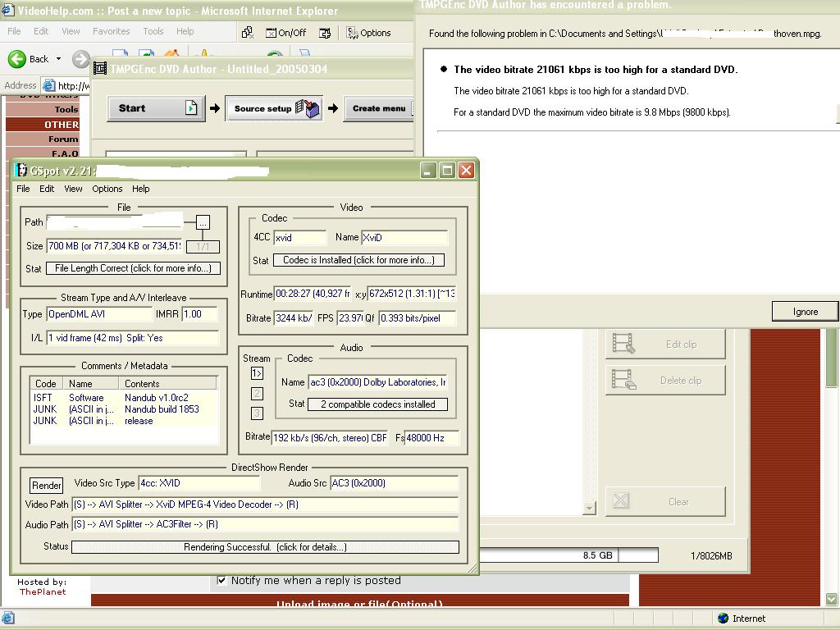
Task: Click the Internet Explorer title bar icon
Action: [x=8, y=10]
